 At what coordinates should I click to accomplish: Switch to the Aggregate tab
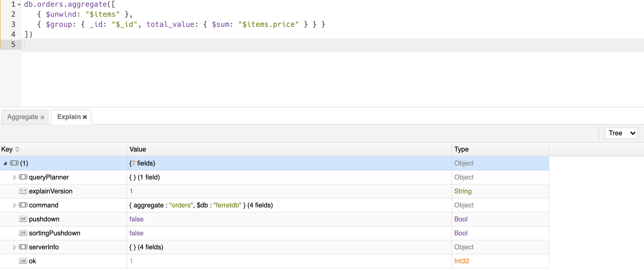pos(23,117)
